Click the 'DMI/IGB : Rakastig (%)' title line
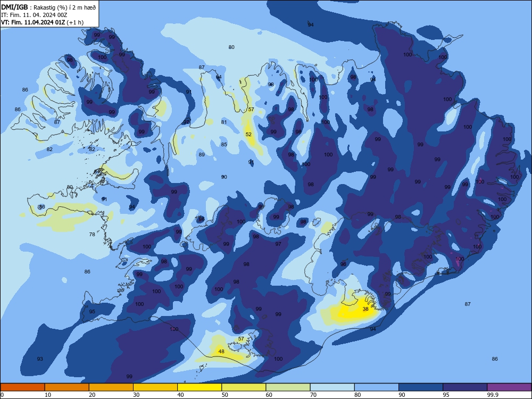The width and height of the screenshot is (532, 399). click(x=48, y=7)
